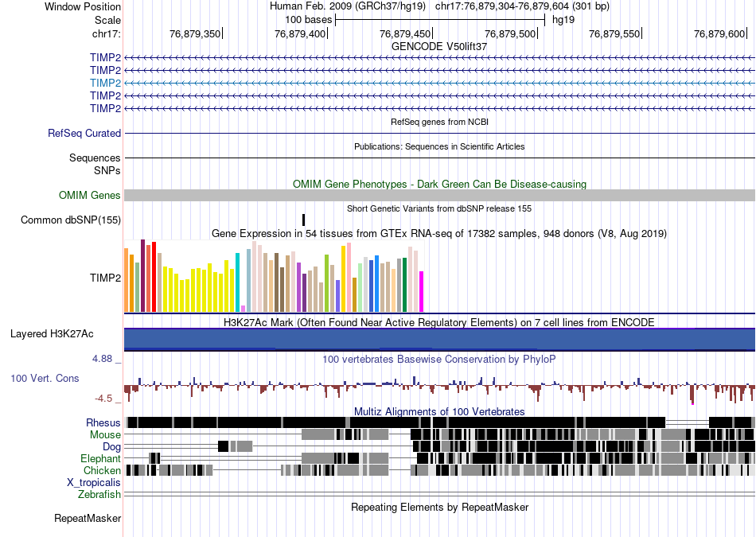The width and height of the screenshot is (756, 537).
Task: Click the 100 bases scale bar label
Action: coord(309,20)
